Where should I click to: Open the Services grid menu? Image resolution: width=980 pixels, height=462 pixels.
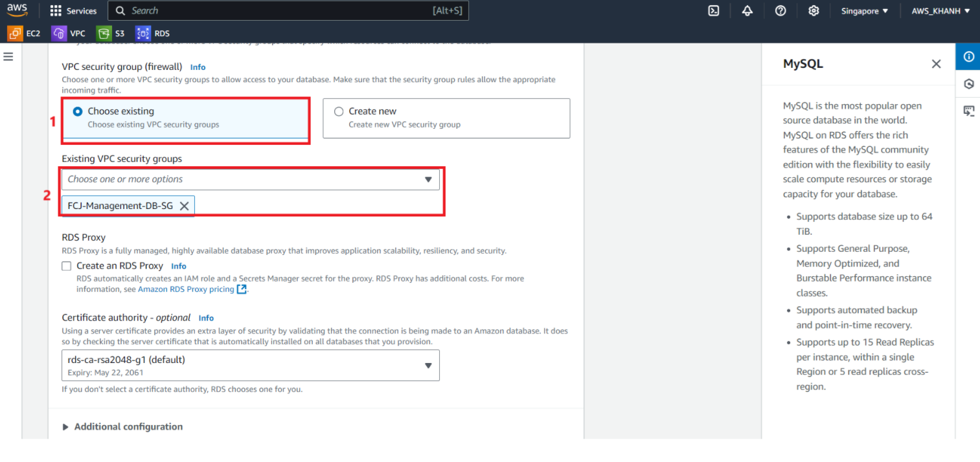tap(73, 10)
